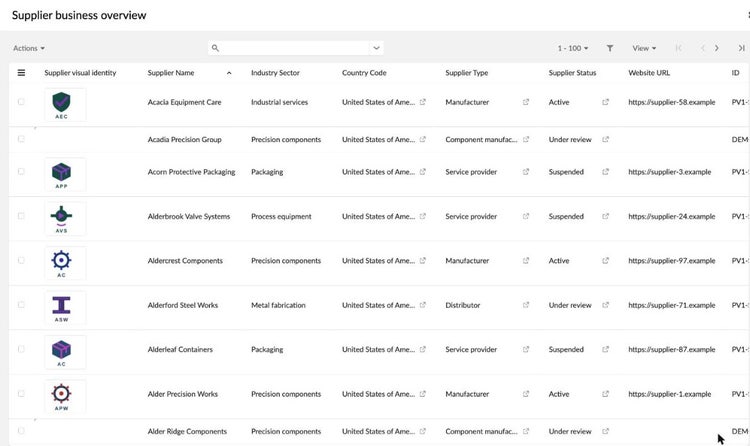Image resolution: width=750 pixels, height=446 pixels.
Task: Select the Alderford Steel Works row checkbox
Action: pos(21,304)
